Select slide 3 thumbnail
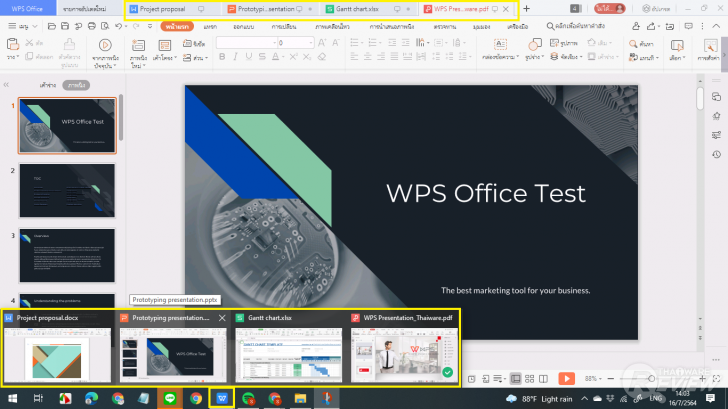The width and height of the screenshot is (728, 409). point(67,255)
